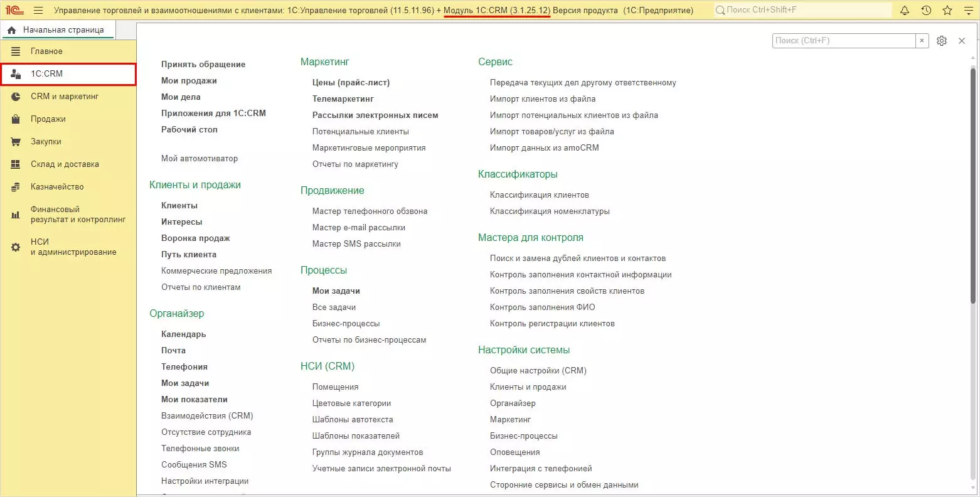
Task: Open Оповещения settings
Action: [x=515, y=452]
